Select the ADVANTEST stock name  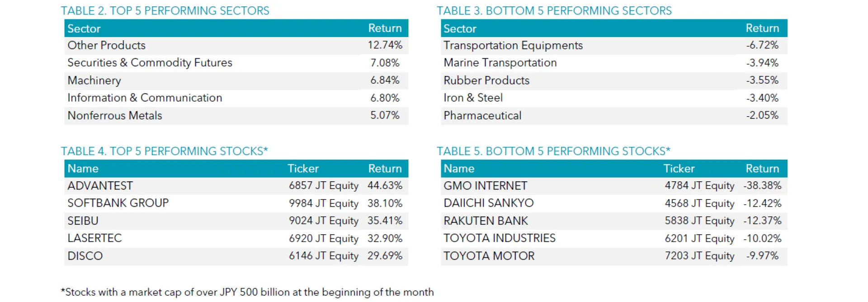[x=100, y=186]
